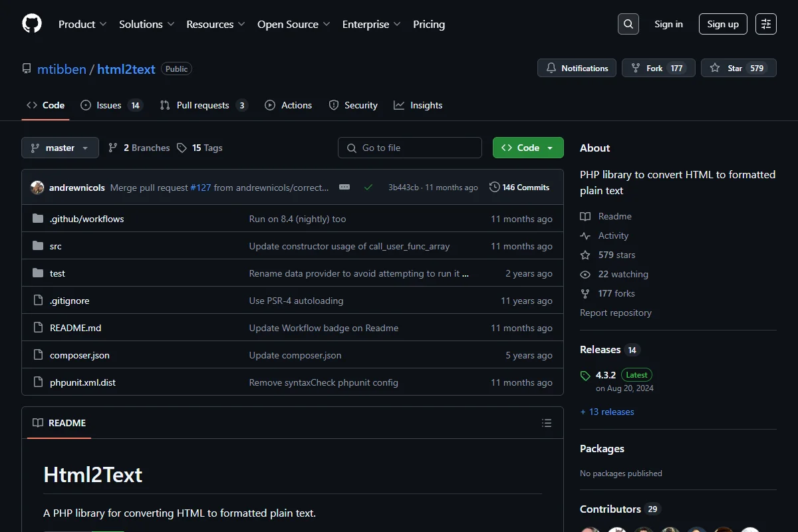Click andrewnicols avatar in commit row

pos(37,188)
